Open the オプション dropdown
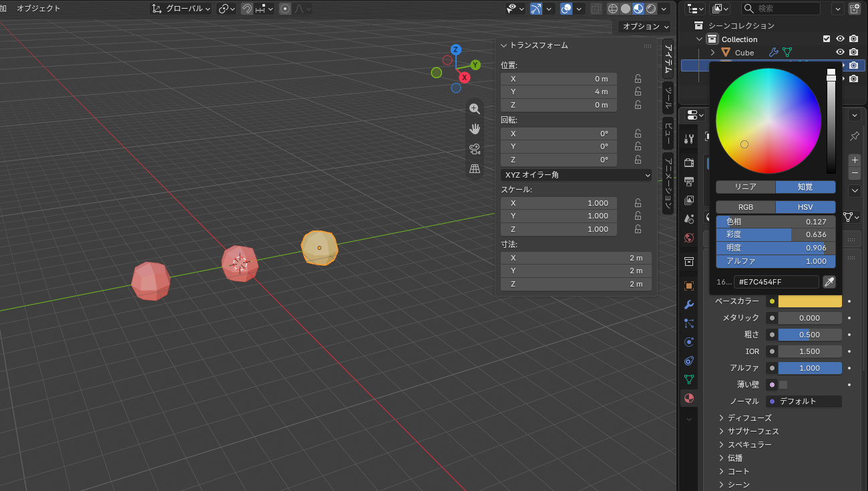Screen dimensions: 868x491 click(644, 26)
